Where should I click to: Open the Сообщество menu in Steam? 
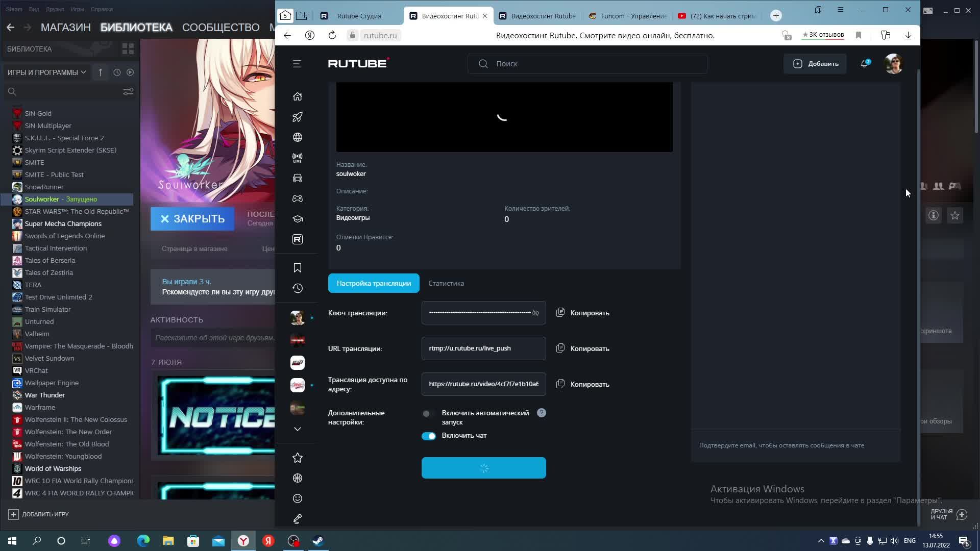click(220, 27)
